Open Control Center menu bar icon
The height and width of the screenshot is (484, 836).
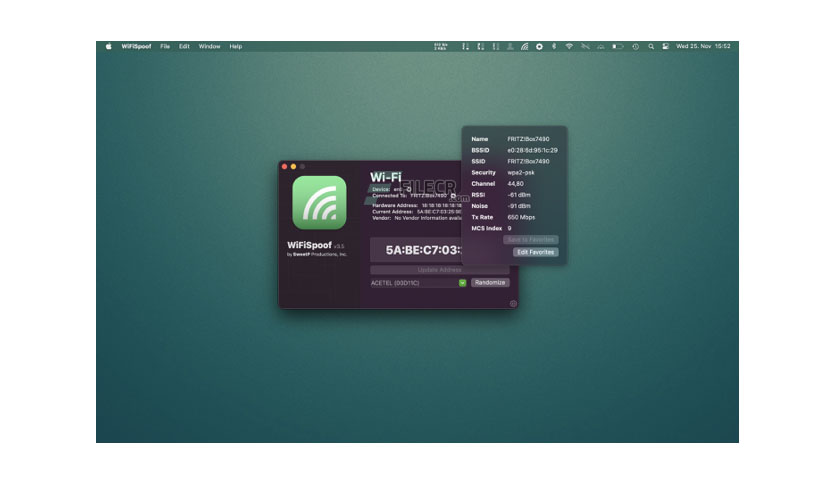tap(665, 46)
